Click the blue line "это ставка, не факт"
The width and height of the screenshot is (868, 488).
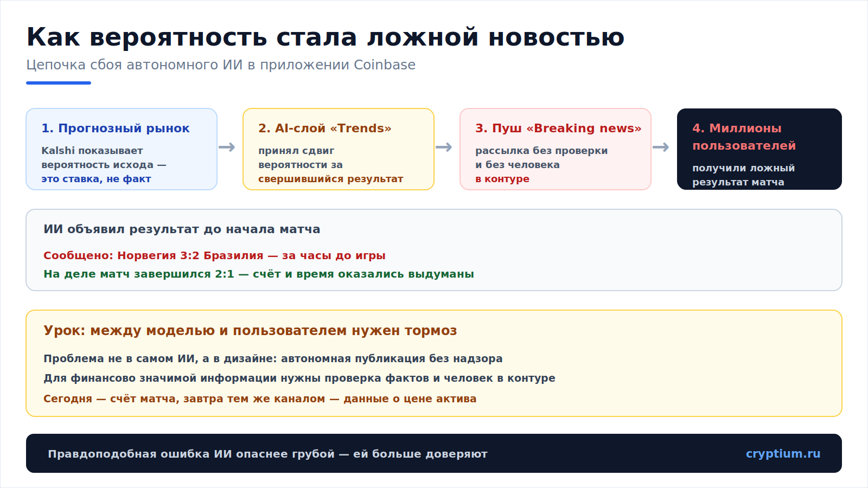click(96, 179)
